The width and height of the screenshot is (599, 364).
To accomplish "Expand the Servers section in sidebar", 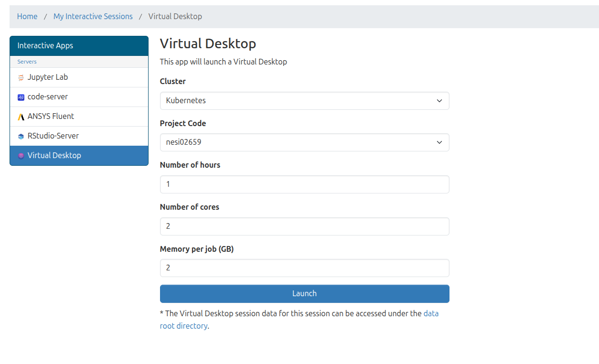I will point(27,61).
